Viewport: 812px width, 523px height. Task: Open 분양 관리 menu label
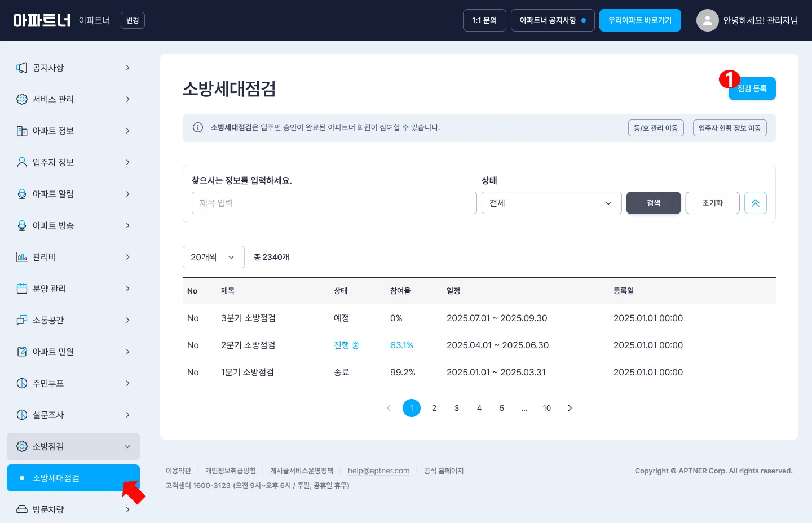point(49,289)
